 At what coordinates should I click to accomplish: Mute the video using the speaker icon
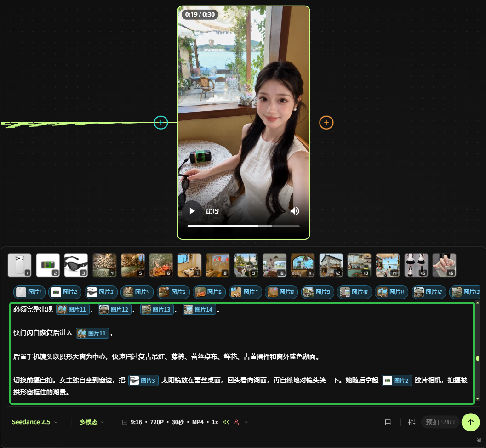click(x=295, y=211)
